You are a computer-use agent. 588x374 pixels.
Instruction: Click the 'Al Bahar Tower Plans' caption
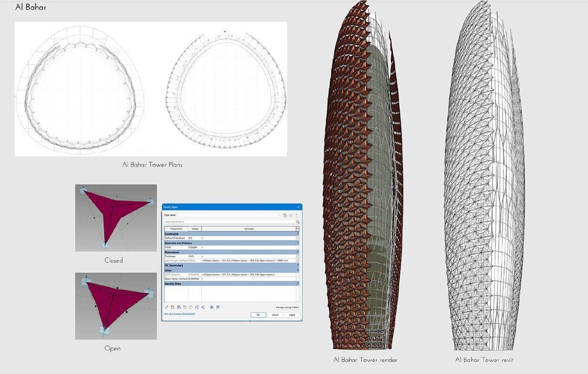coord(152,165)
